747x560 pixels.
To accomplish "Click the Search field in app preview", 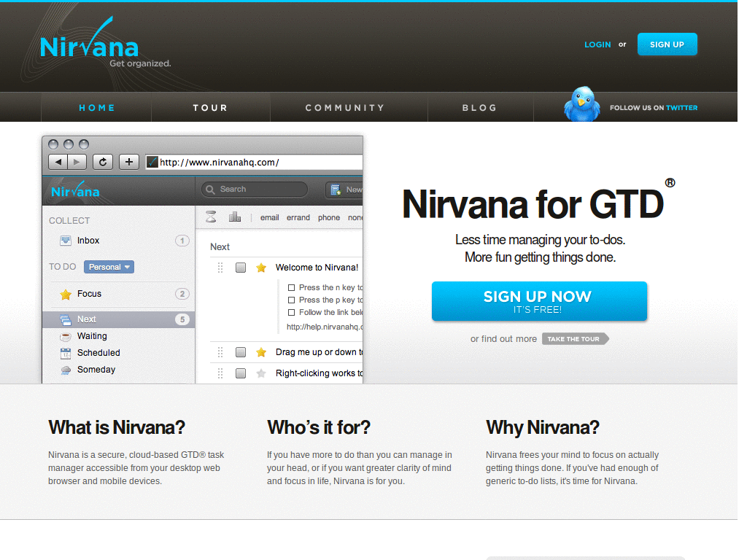I will [255, 190].
